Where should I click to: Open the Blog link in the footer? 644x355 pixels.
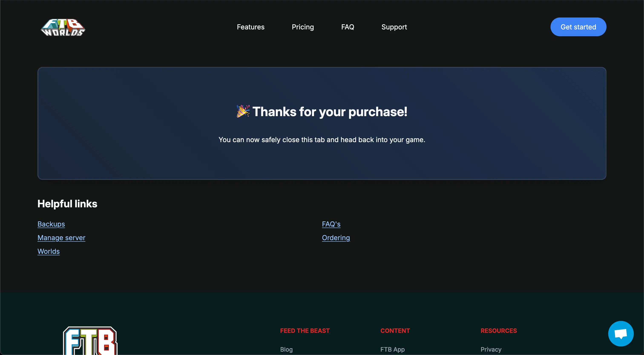click(286, 349)
